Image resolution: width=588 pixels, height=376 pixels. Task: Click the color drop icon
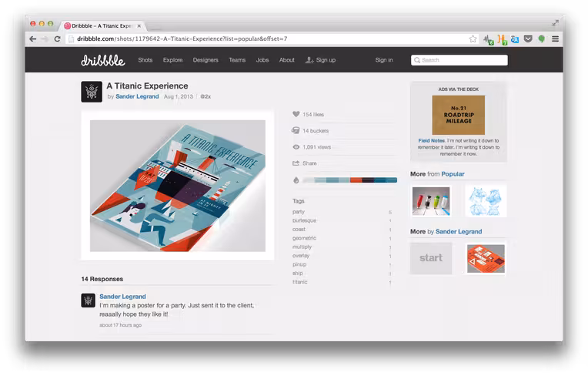point(296,180)
